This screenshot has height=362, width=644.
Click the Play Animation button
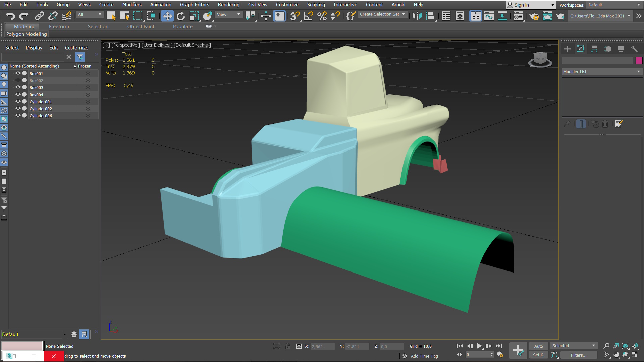click(479, 346)
